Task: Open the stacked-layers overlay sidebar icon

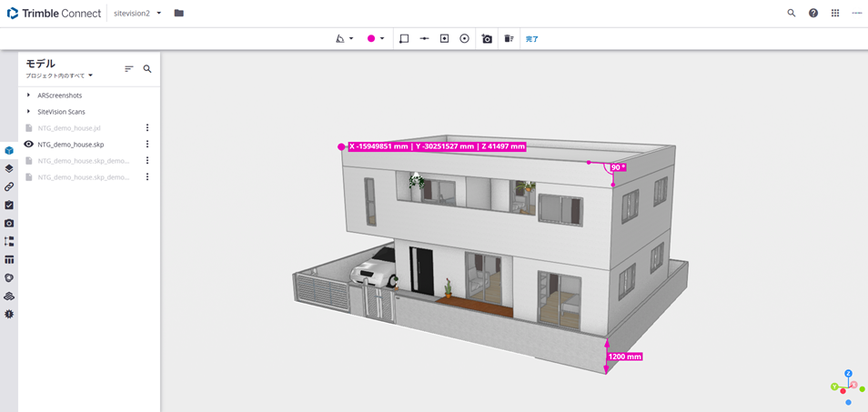Action: 9,296
